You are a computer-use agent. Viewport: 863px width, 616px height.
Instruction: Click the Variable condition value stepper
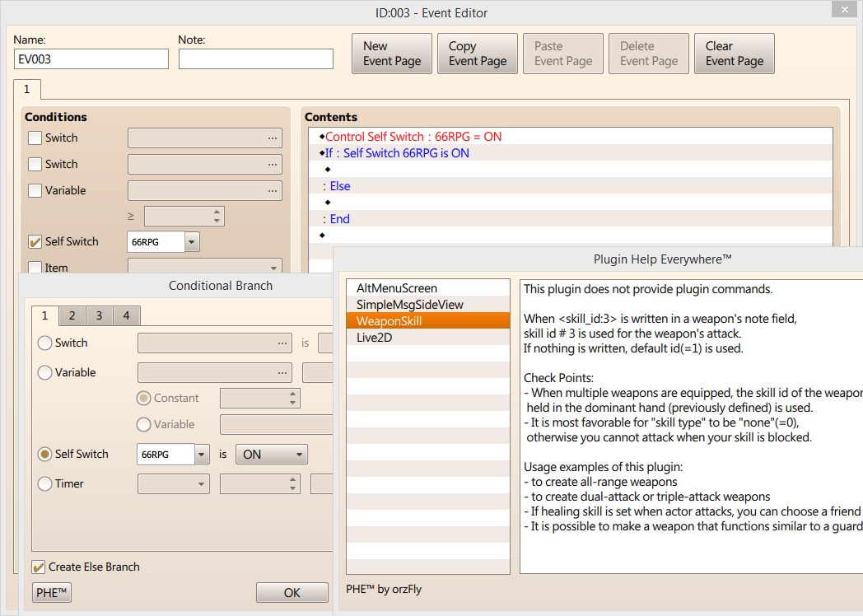point(217,217)
